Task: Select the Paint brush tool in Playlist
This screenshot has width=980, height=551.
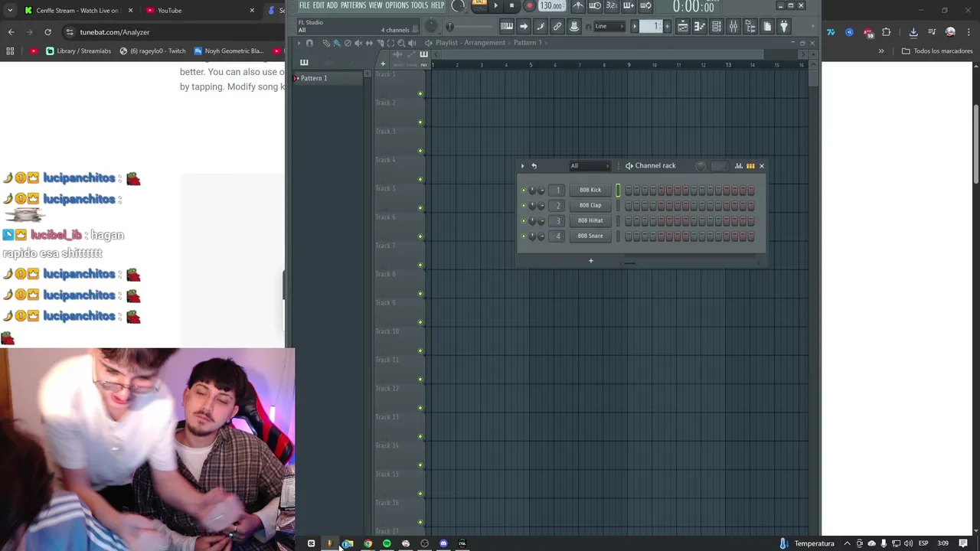Action: pyautogui.click(x=337, y=43)
